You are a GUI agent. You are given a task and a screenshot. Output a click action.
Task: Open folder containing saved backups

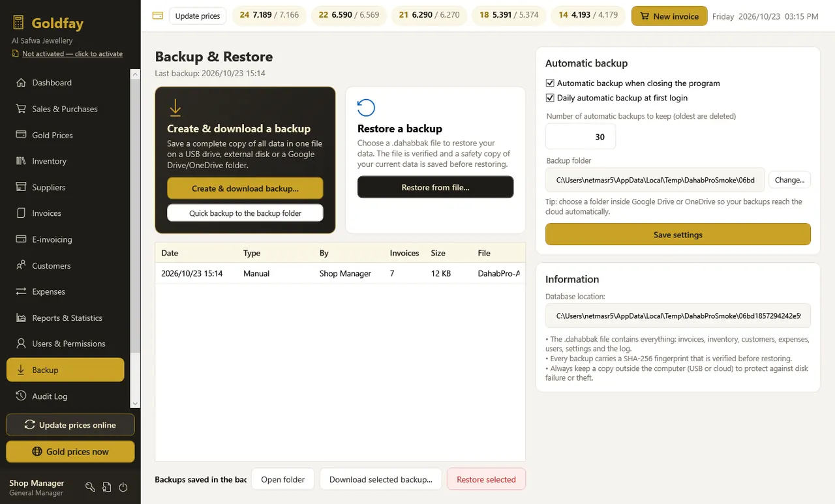(x=283, y=479)
